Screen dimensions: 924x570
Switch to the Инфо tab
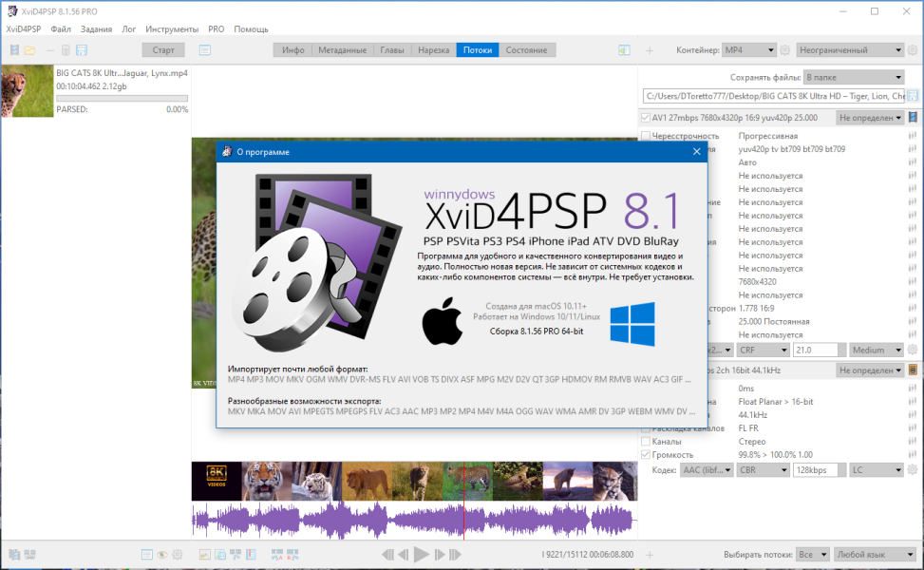pyautogui.click(x=292, y=50)
